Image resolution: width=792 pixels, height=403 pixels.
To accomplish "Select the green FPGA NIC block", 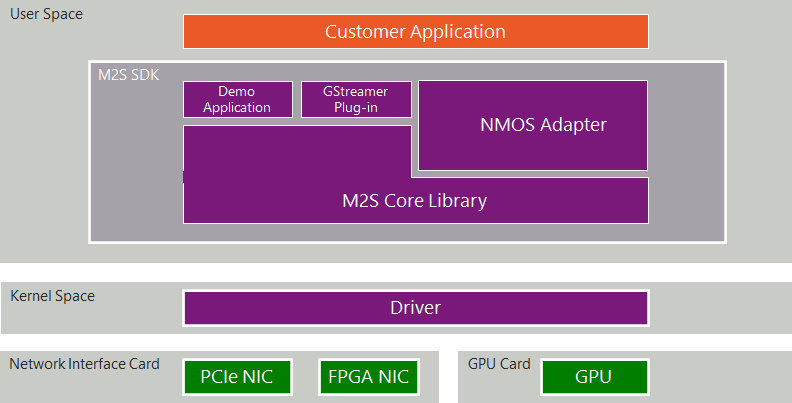I will coord(367,377).
